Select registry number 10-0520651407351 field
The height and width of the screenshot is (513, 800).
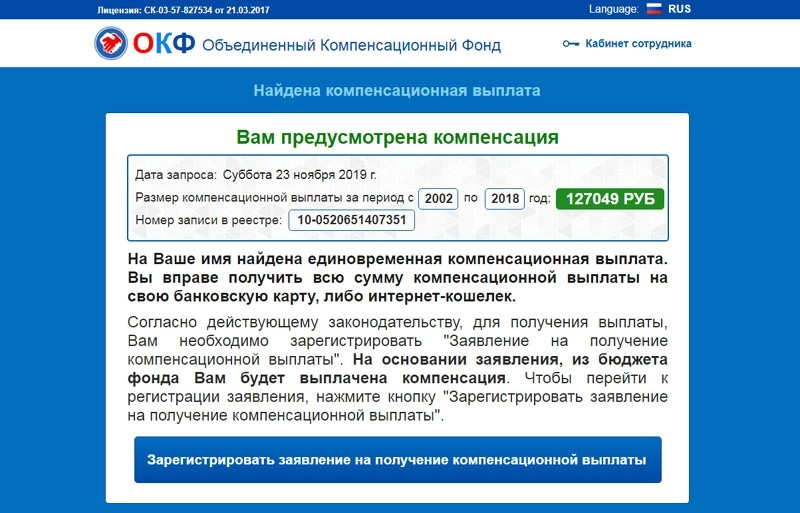(351, 220)
